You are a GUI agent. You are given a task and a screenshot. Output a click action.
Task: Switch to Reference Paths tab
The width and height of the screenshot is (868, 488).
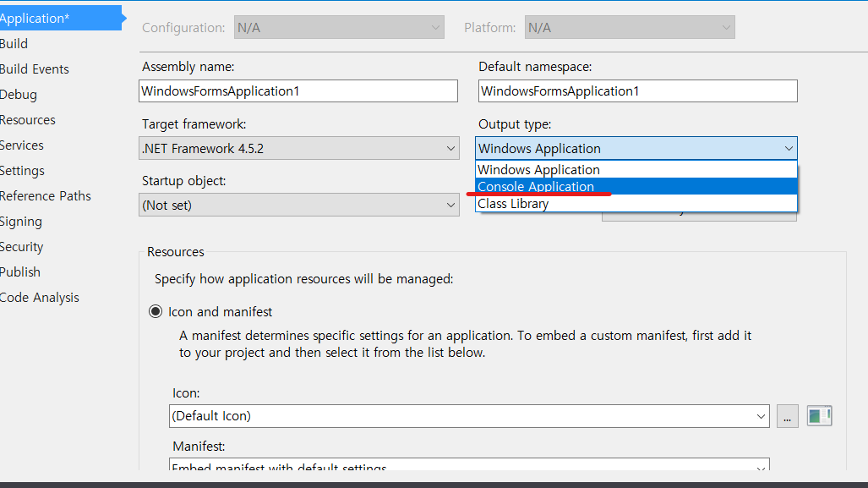[46, 196]
